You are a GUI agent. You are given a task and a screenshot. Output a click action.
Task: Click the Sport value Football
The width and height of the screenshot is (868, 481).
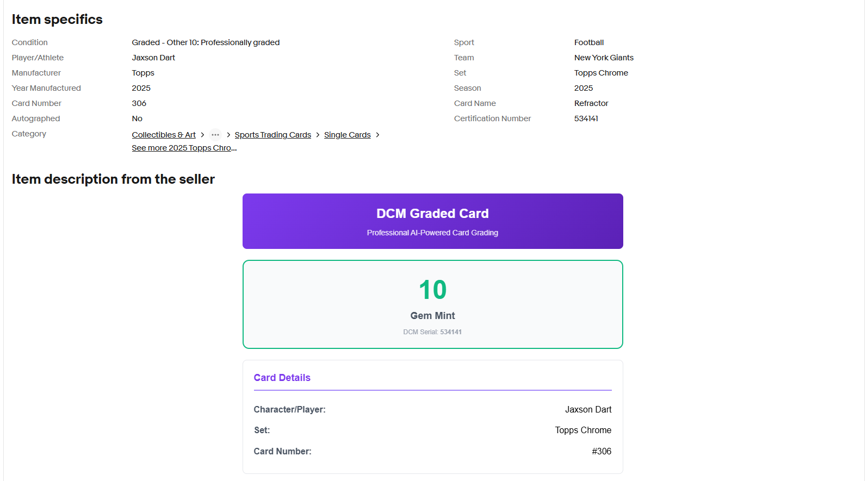click(589, 42)
